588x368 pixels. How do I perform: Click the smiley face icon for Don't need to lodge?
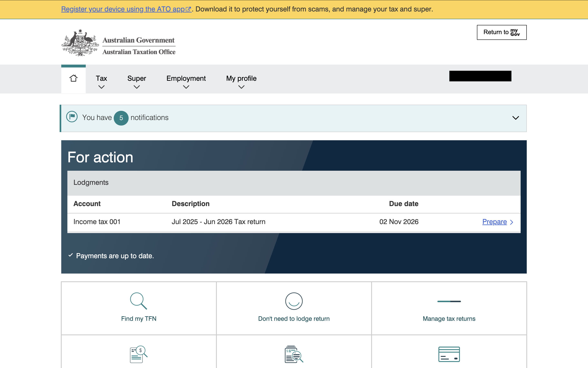tap(294, 301)
